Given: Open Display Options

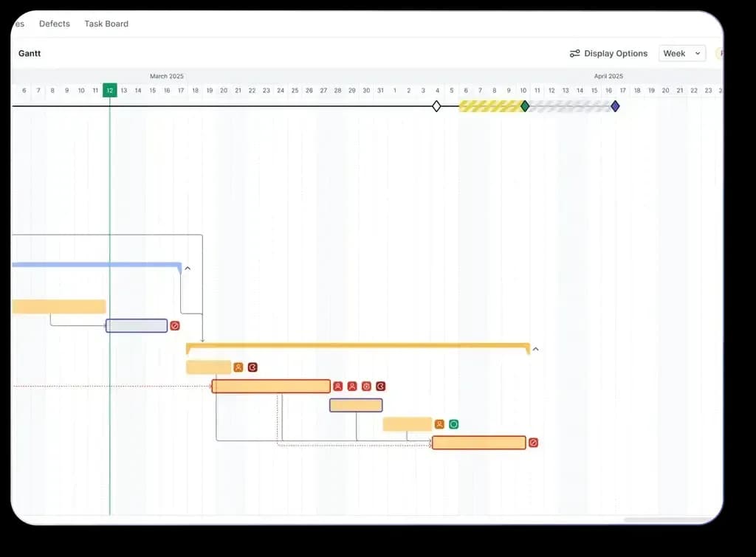Looking at the screenshot, I should click(608, 53).
